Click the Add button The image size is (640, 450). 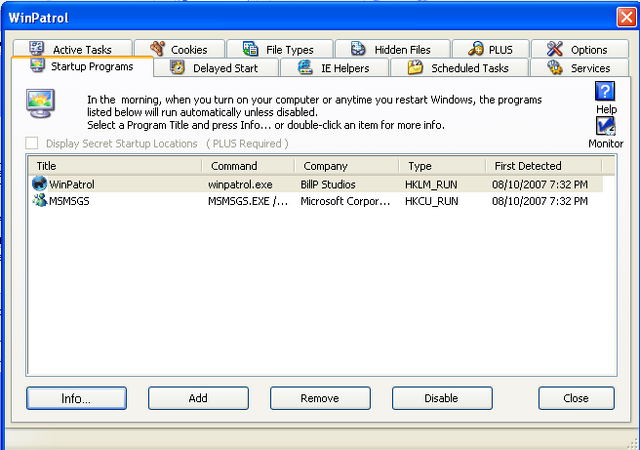(198, 398)
